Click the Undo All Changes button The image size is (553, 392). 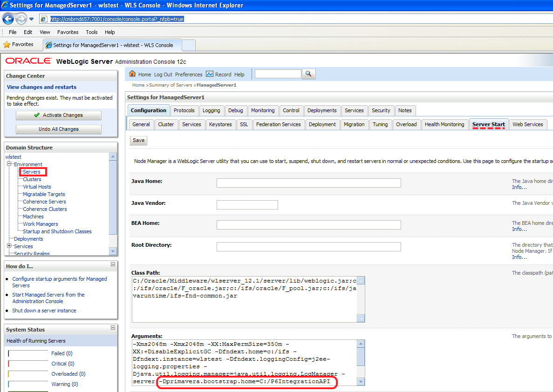[x=59, y=129]
